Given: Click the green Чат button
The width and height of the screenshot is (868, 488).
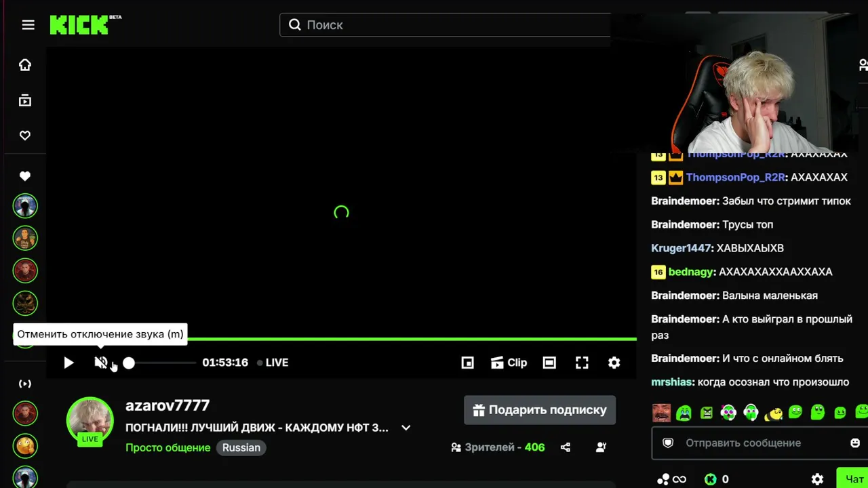Looking at the screenshot, I should pyautogui.click(x=852, y=479).
